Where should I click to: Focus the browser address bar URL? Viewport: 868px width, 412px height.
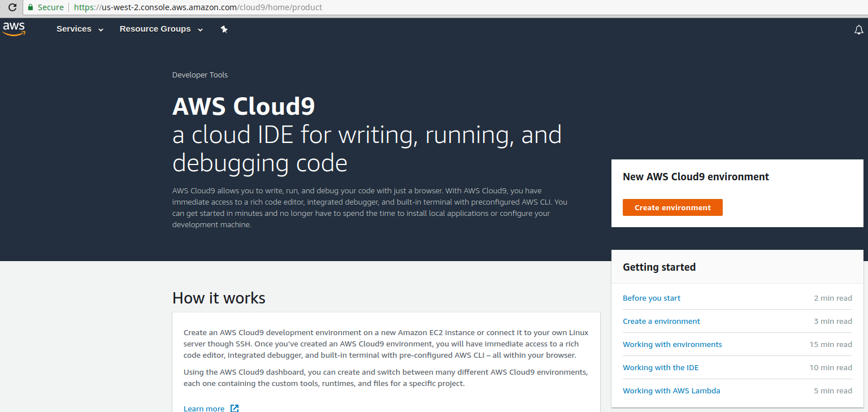198,8
